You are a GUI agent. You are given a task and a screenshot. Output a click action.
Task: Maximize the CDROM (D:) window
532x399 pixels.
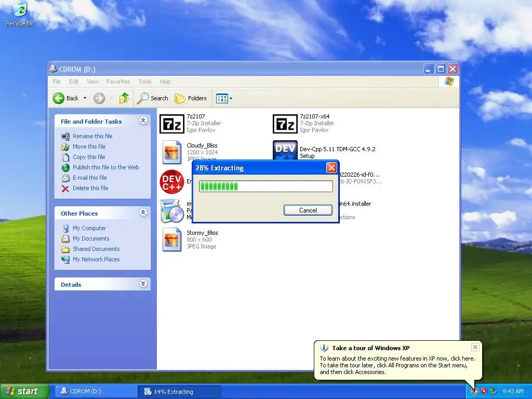441,69
